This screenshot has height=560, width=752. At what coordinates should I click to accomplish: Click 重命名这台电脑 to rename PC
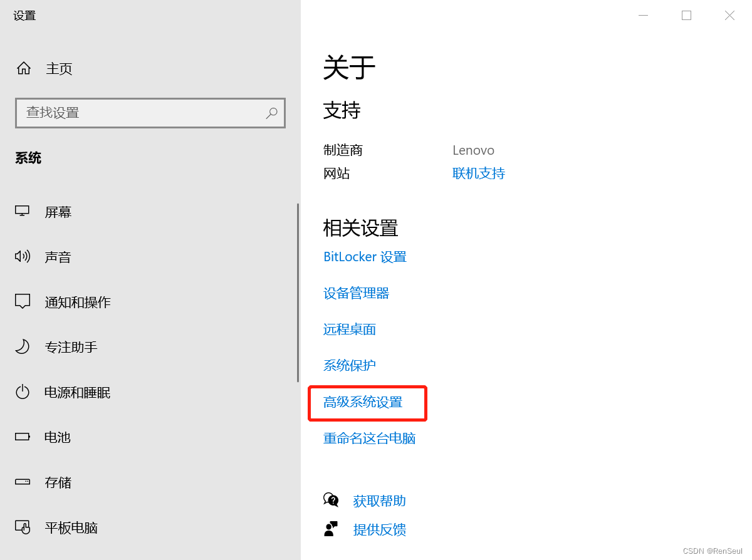coord(369,438)
